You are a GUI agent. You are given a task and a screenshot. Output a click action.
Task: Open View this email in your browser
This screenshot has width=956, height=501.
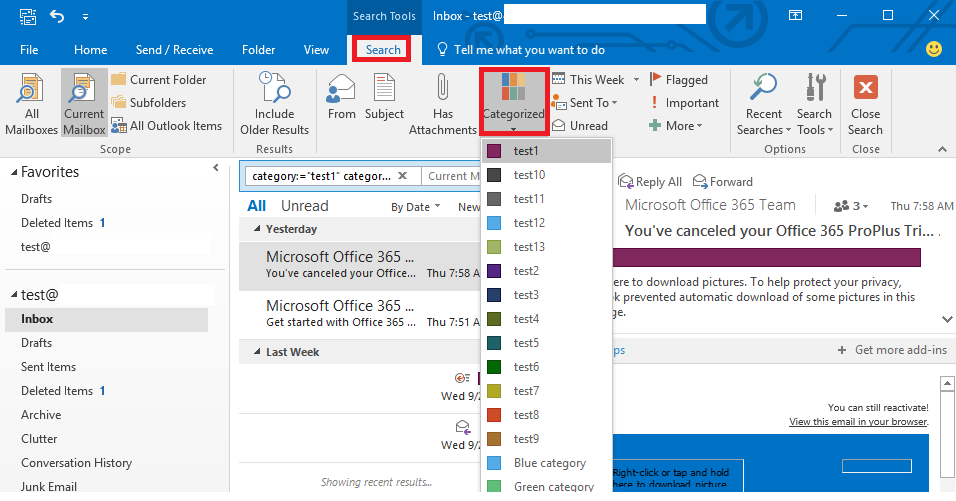pos(858,421)
